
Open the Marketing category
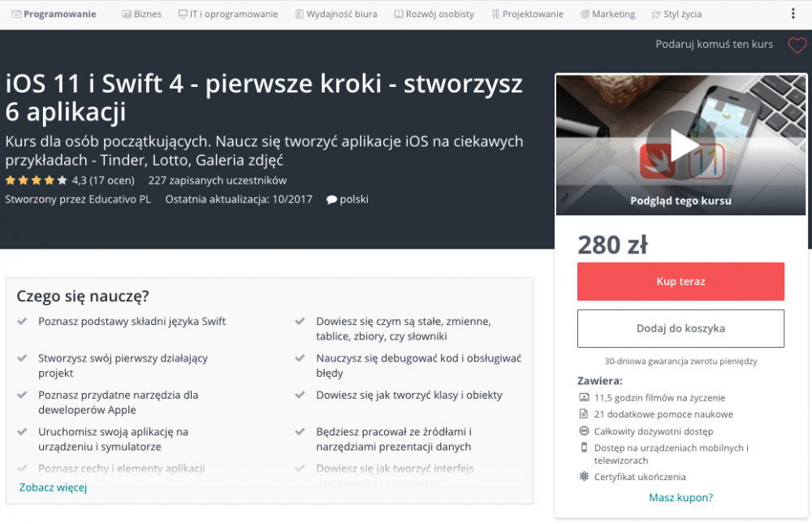(607, 14)
